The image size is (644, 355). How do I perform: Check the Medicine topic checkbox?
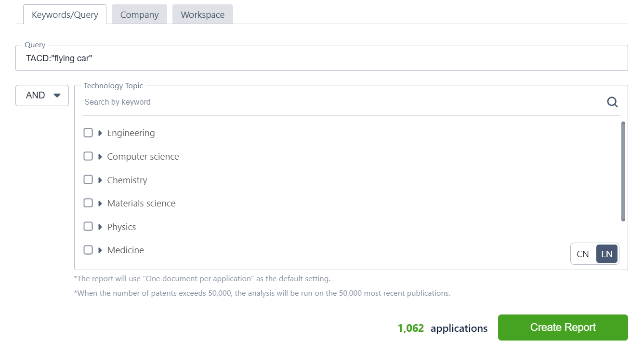click(88, 250)
